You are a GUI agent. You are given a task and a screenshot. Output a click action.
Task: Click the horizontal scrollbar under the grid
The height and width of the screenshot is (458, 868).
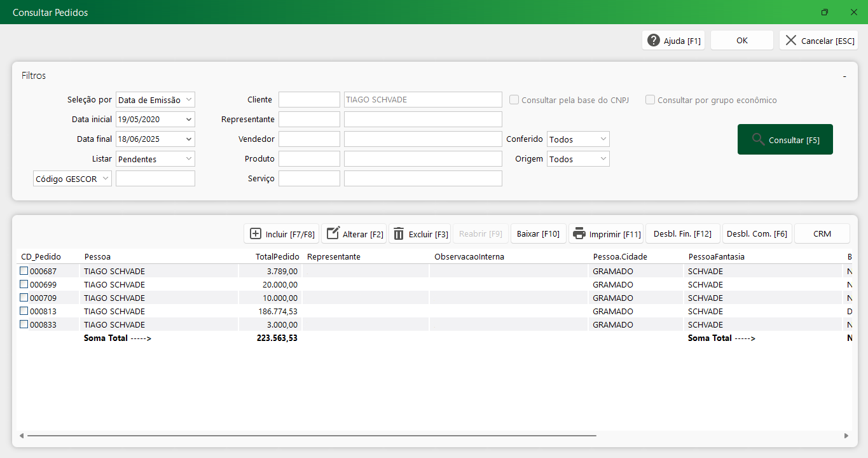tap(312, 436)
